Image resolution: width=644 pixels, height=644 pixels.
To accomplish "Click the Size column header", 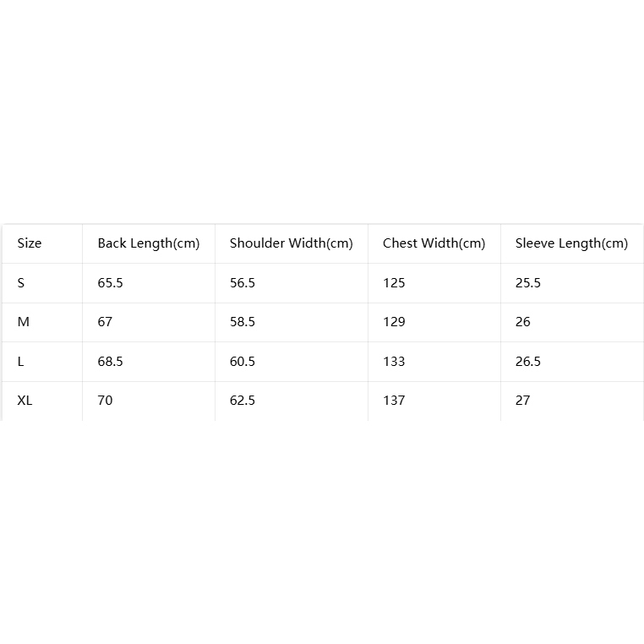I will [30, 243].
